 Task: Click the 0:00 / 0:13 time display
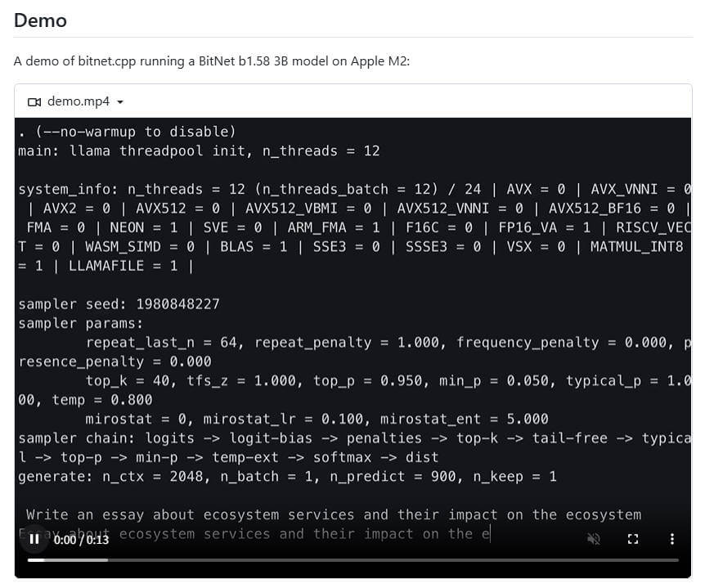[81, 540]
